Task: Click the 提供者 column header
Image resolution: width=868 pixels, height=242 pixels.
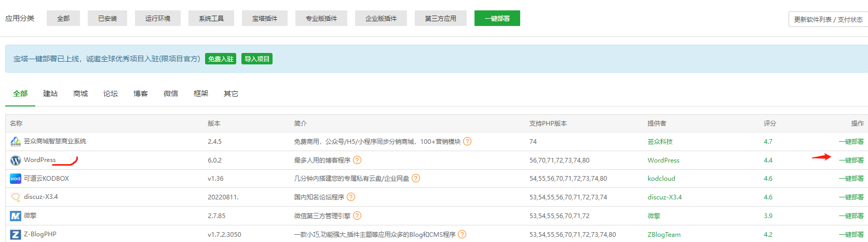Action: (657, 123)
